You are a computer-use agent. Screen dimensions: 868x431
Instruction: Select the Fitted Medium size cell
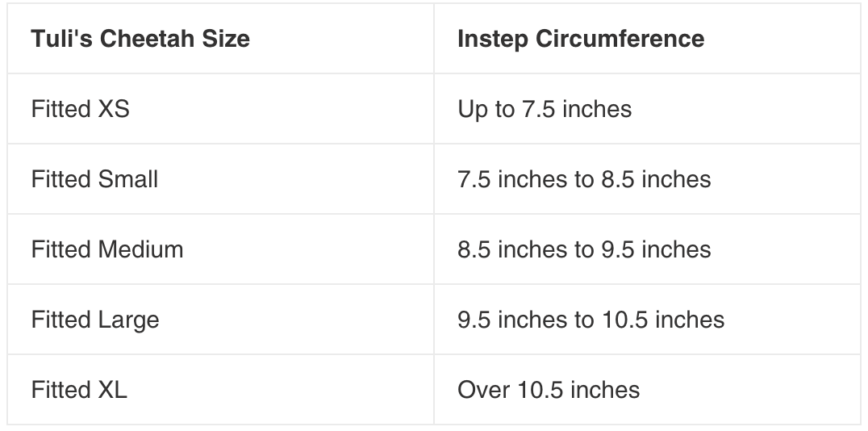pyautogui.click(x=107, y=249)
